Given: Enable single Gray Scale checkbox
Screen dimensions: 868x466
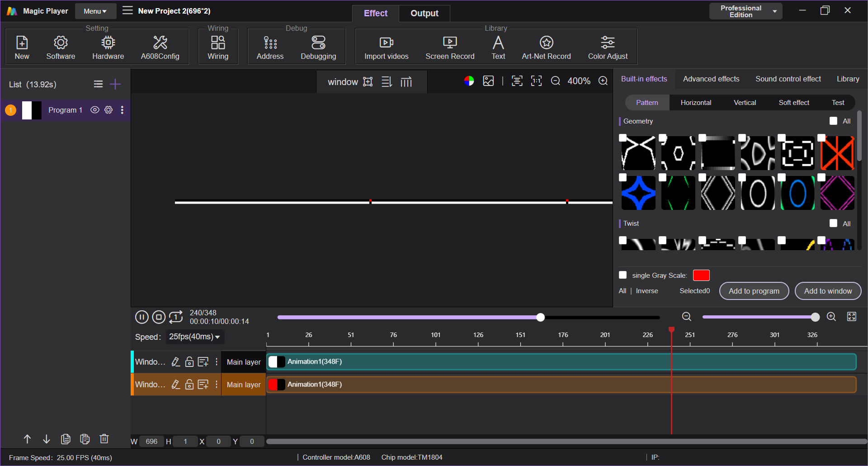Looking at the screenshot, I should pyautogui.click(x=623, y=275).
